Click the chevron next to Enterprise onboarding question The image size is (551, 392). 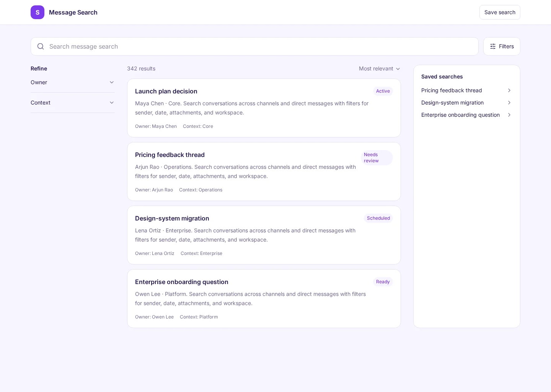pos(509,115)
